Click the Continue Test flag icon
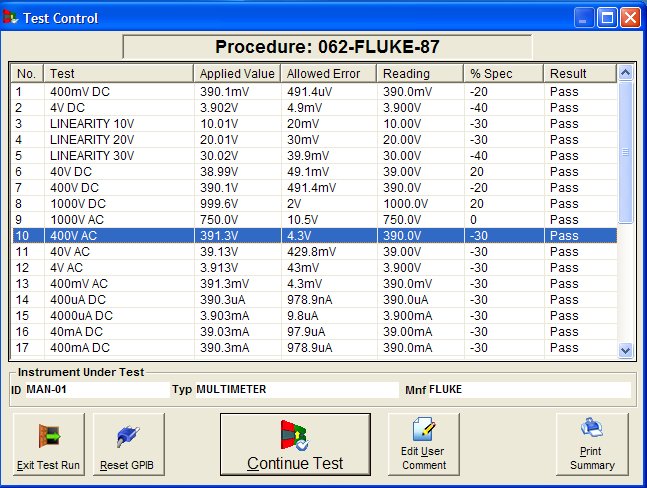Screen dimensions: 647x488 point(294,434)
